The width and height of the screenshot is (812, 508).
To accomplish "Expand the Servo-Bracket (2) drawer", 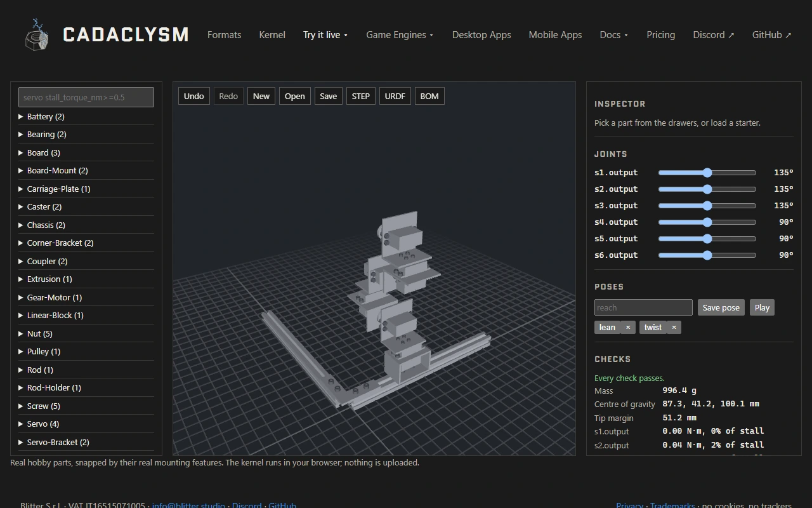I will [x=86, y=443].
